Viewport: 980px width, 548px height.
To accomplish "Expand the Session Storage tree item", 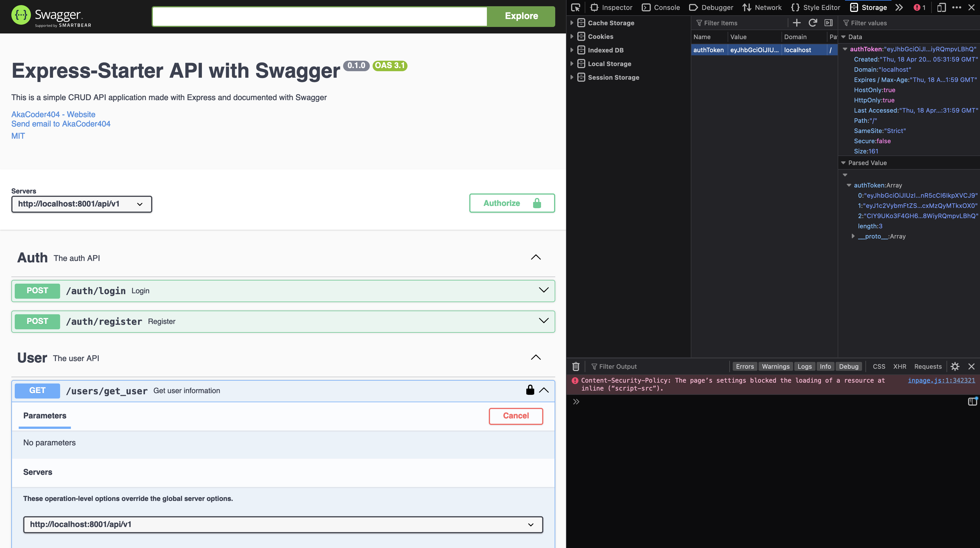I will click(x=571, y=77).
